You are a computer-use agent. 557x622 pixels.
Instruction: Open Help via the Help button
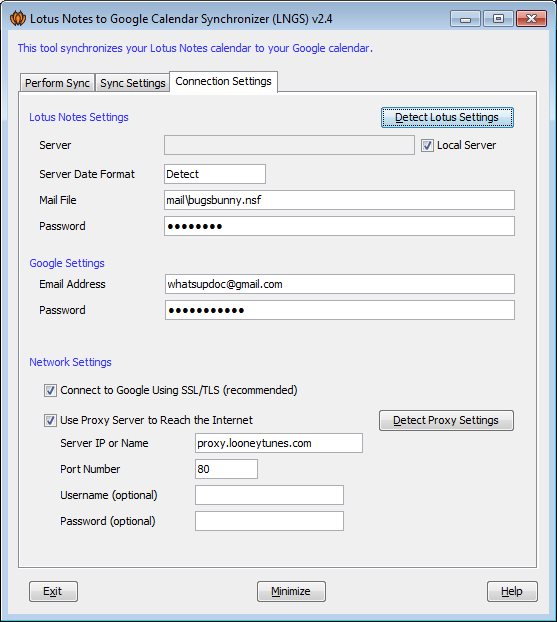[x=512, y=591]
